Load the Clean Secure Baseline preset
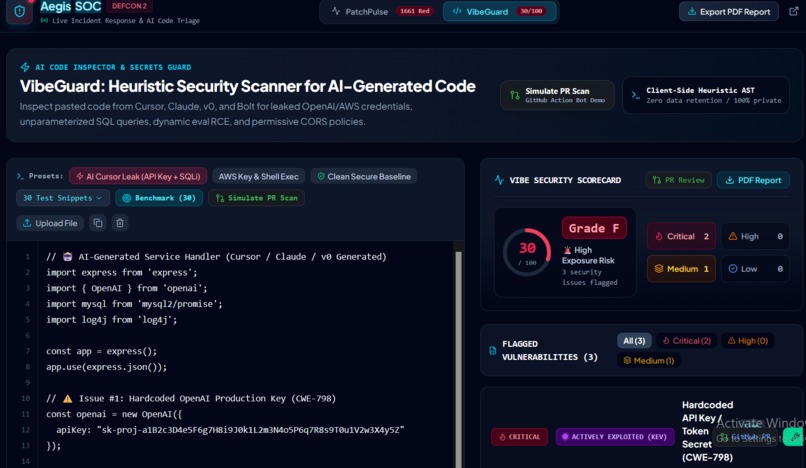The width and height of the screenshot is (806, 468). point(364,176)
